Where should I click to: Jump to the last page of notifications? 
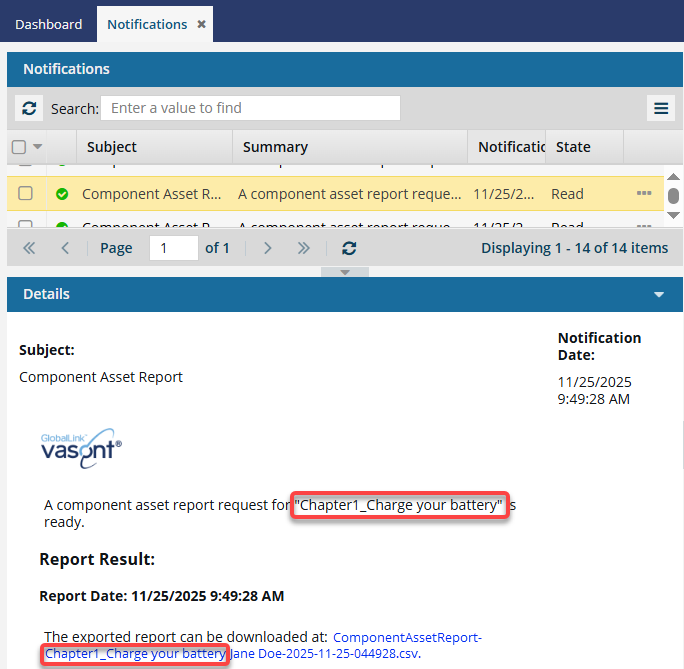coord(304,248)
